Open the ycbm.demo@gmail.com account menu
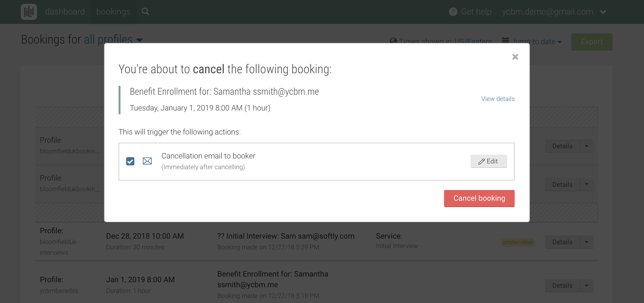 tap(554, 12)
